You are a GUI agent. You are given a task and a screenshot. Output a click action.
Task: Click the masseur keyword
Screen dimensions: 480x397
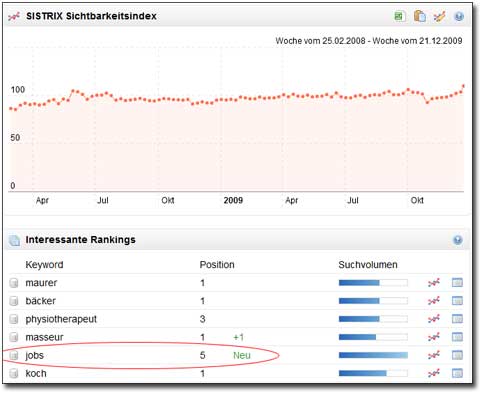[x=44, y=337]
